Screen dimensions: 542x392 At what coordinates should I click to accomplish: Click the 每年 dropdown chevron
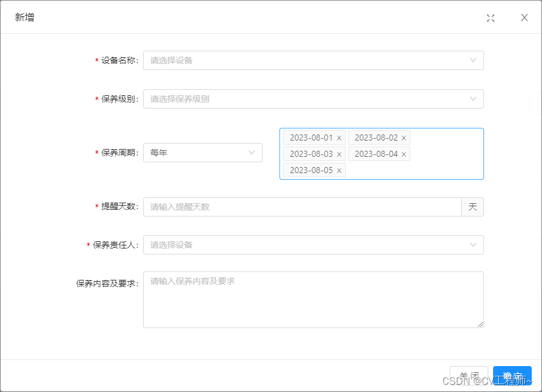(x=252, y=153)
